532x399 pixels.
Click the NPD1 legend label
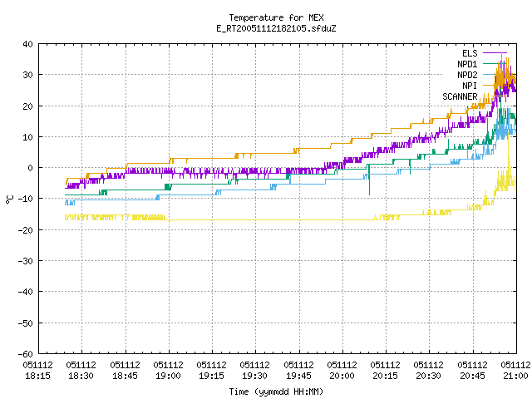tap(467, 64)
